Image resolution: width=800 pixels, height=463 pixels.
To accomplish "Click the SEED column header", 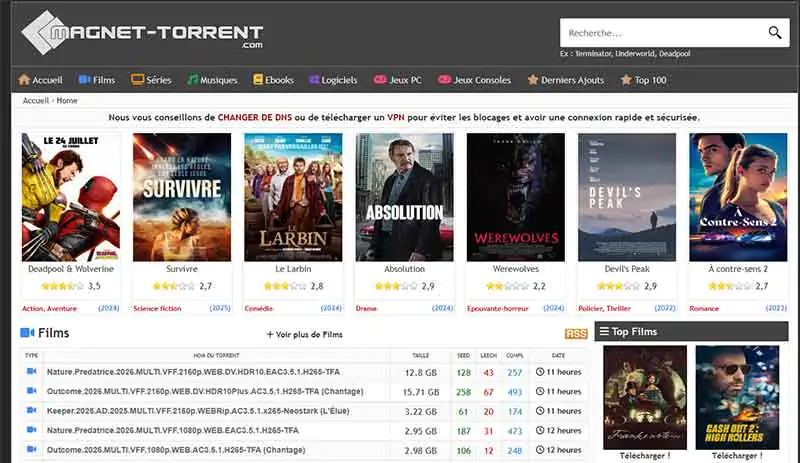I will [463, 355].
